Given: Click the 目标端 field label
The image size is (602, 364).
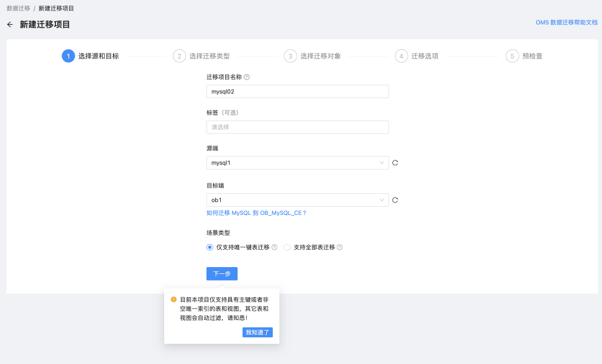Looking at the screenshot, I should (215, 186).
